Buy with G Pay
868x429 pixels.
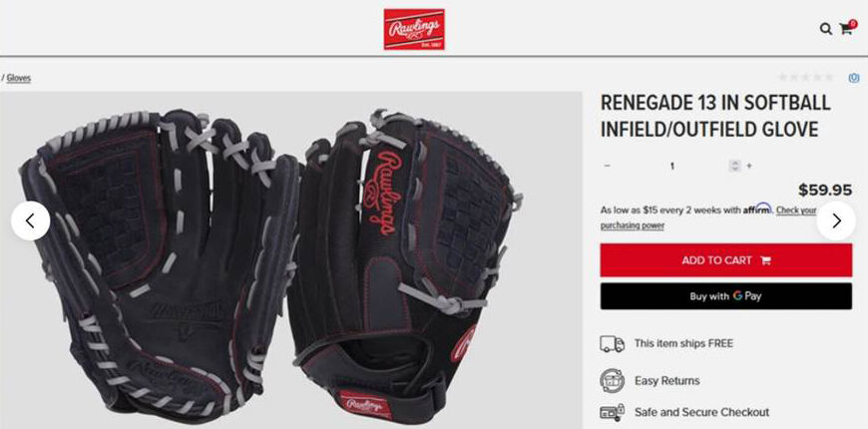(725, 296)
